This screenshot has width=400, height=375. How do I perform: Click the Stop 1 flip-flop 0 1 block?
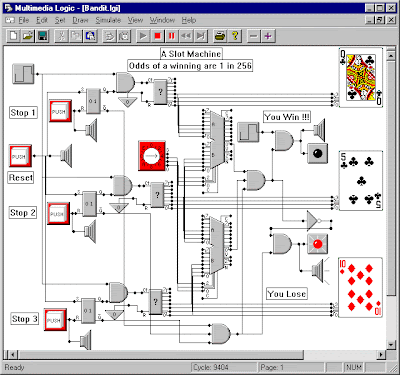[x=93, y=101]
